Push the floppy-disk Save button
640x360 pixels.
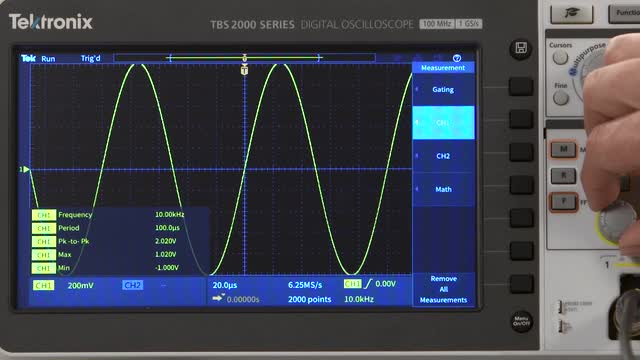coord(521,48)
